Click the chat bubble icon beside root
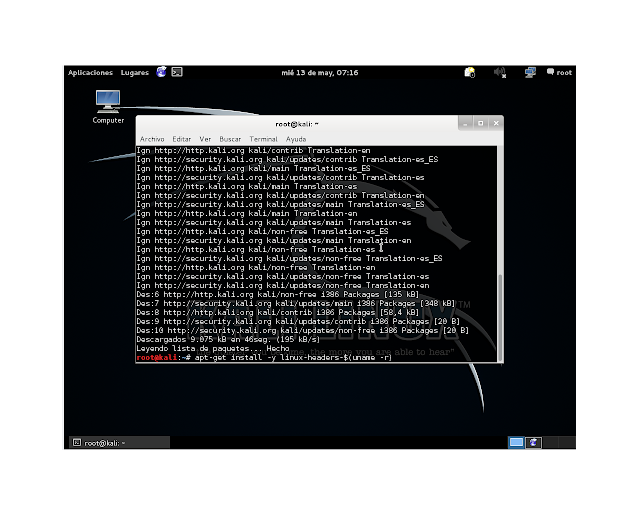Screen dimensions: 640x512 click(x=550, y=72)
